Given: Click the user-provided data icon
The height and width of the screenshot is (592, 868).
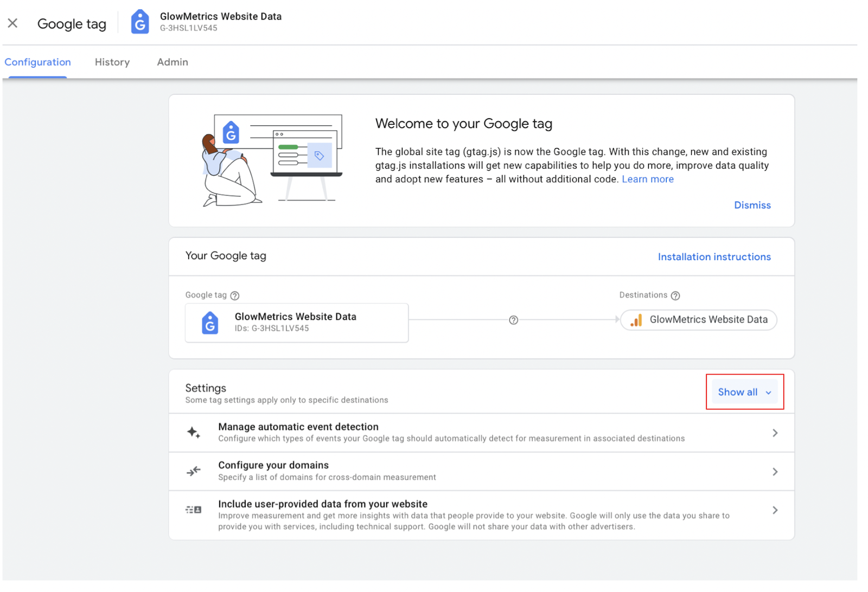Looking at the screenshot, I should (x=194, y=510).
